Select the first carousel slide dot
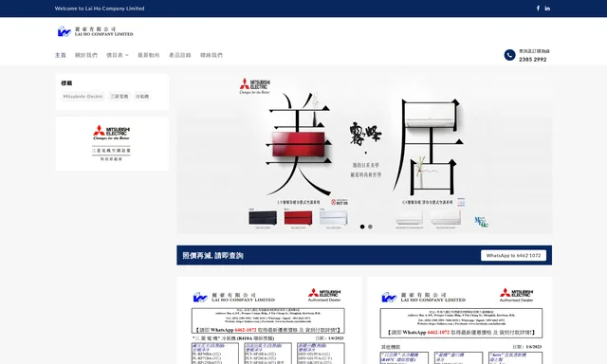Screen dimensions: 607x364 [362, 227]
